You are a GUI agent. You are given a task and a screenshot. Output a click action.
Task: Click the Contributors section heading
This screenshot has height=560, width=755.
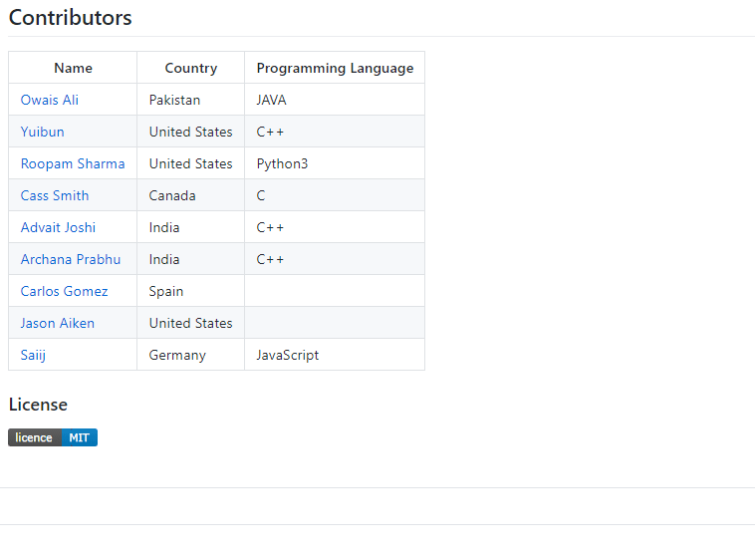[71, 18]
